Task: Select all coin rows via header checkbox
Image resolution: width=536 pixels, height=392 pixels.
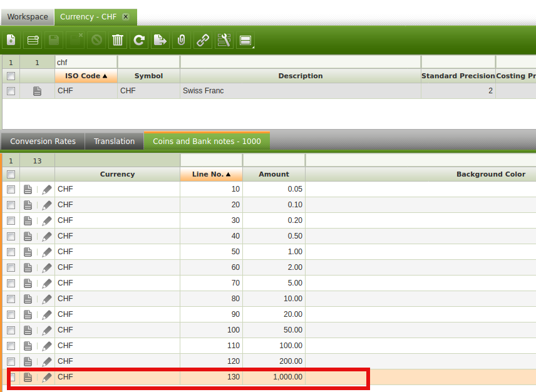Action: coord(11,174)
